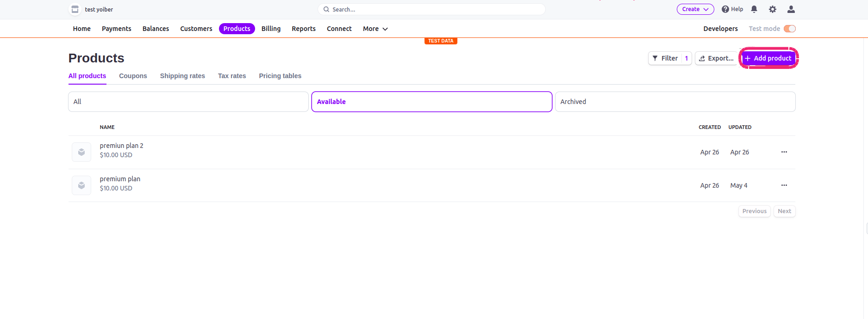Click the Export button
This screenshot has width=868, height=319.
click(x=716, y=58)
